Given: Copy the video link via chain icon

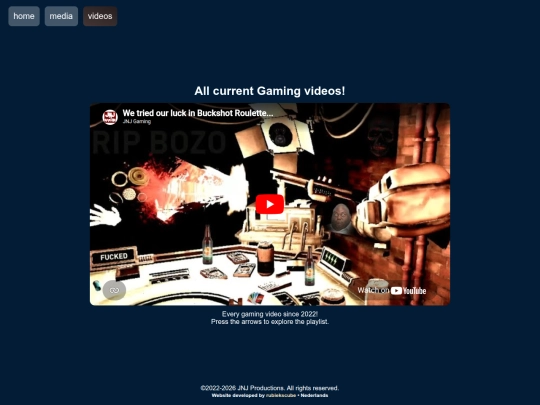Looking at the screenshot, I should pyautogui.click(x=114, y=290).
